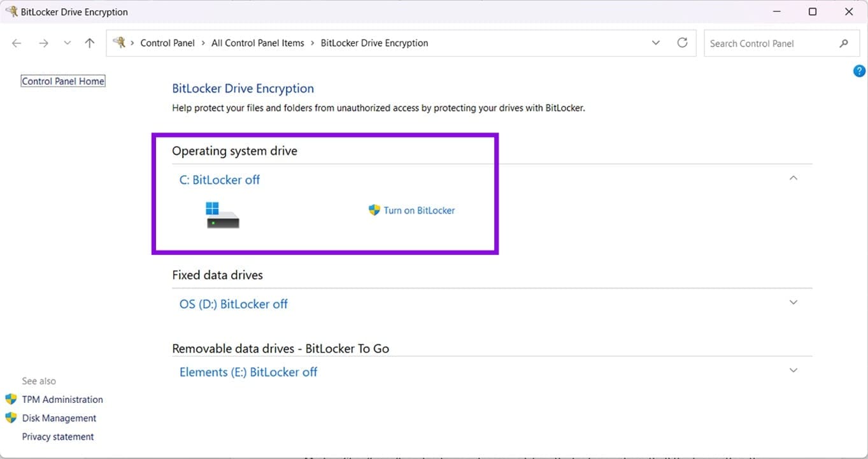Click Turn on BitLocker link

point(419,210)
